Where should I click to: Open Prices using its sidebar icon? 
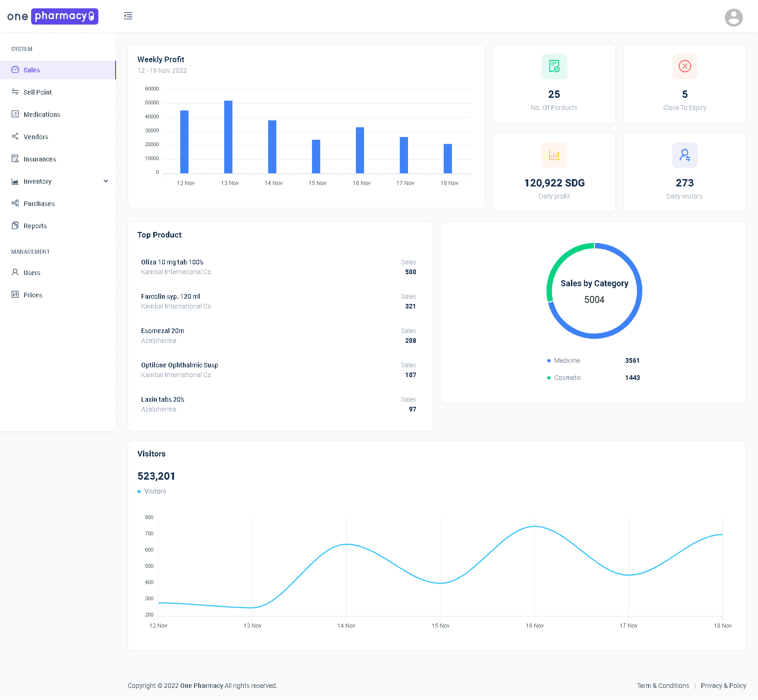pos(15,295)
